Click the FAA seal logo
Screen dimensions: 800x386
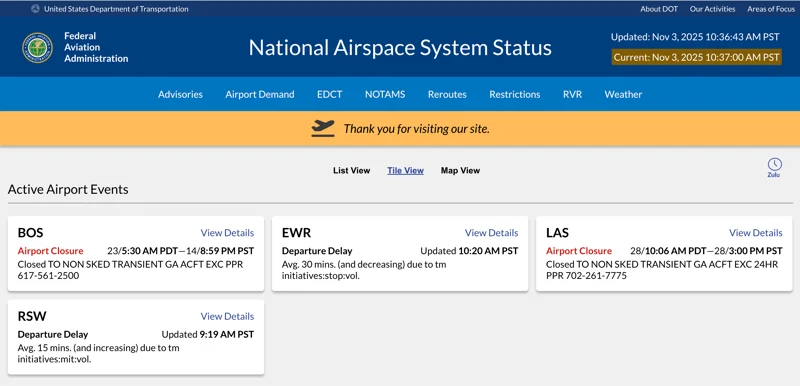[x=37, y=47]
